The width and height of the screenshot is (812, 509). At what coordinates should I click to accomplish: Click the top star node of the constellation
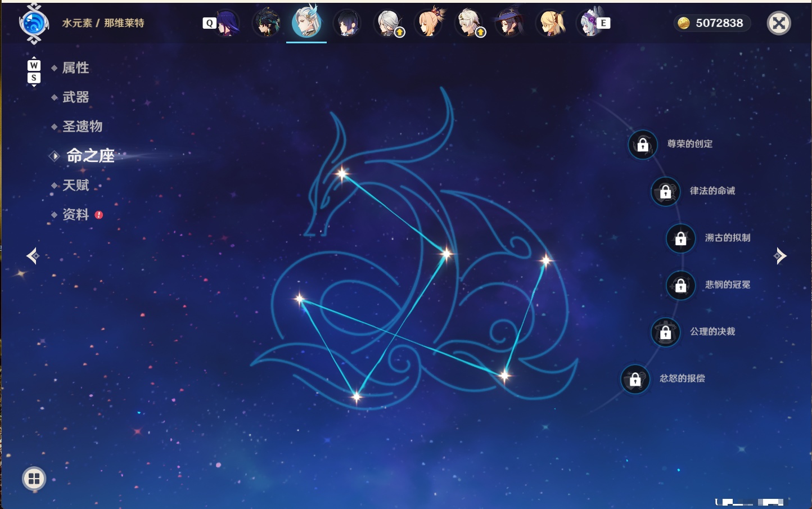click(342, 173)
